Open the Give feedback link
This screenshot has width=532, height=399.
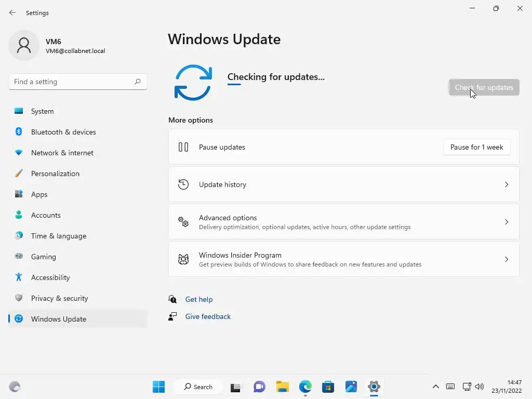point(208,316)
